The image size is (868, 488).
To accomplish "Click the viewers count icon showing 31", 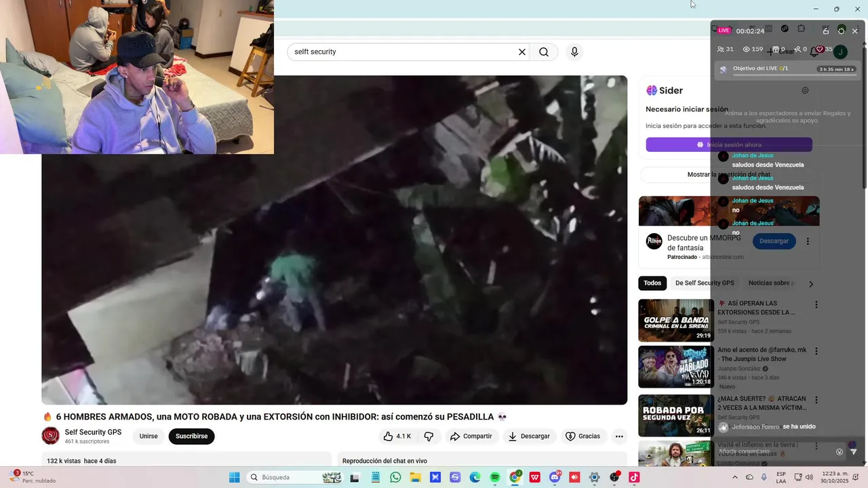I will coord(725,49).
